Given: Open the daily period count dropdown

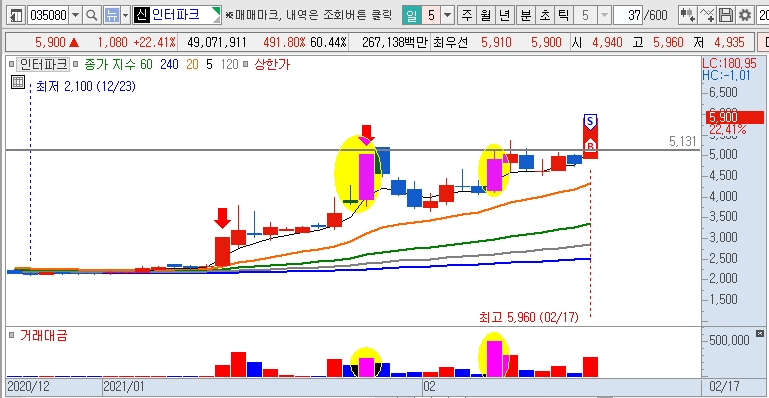Looking at the screenshot, I should 447,15.
